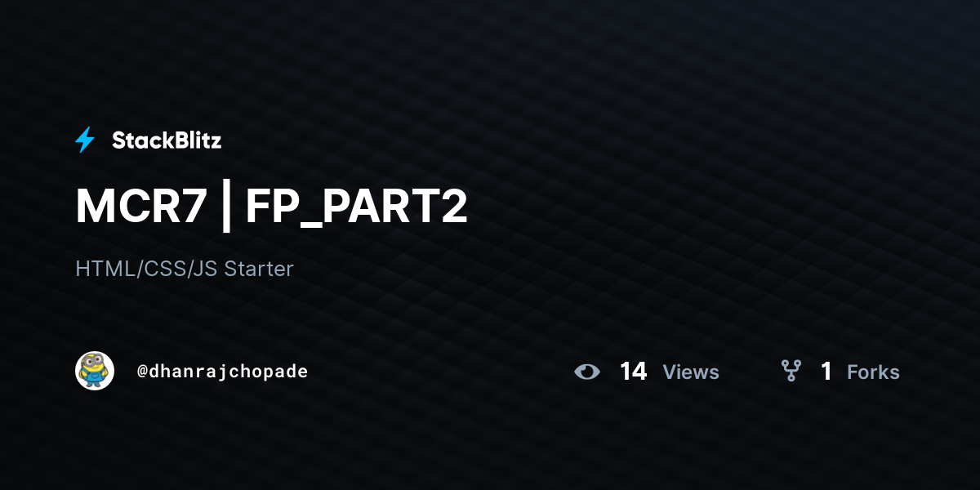The image size is (980, 490).
Task: Click the fork icon beside fork count
Action: coord(791,372)
